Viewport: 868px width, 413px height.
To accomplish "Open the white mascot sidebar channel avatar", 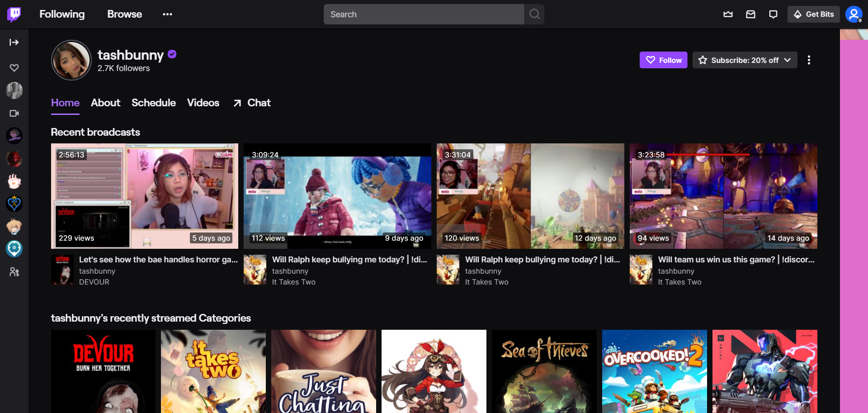I will (14, 181).
